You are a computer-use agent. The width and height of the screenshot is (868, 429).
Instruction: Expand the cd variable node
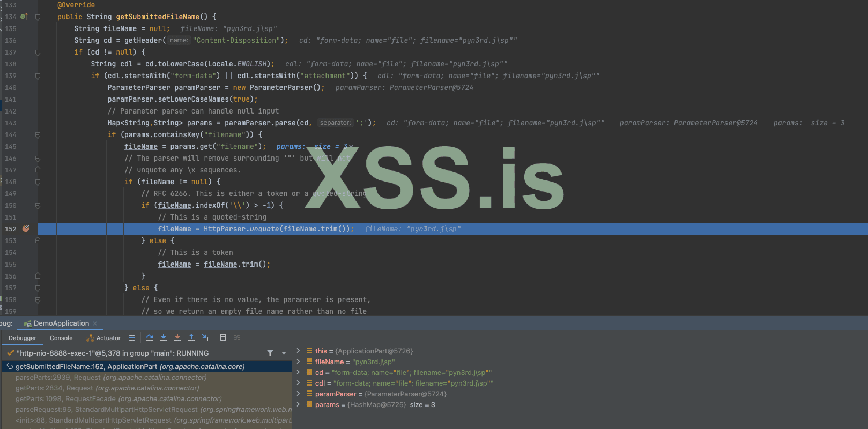point(299,372)
